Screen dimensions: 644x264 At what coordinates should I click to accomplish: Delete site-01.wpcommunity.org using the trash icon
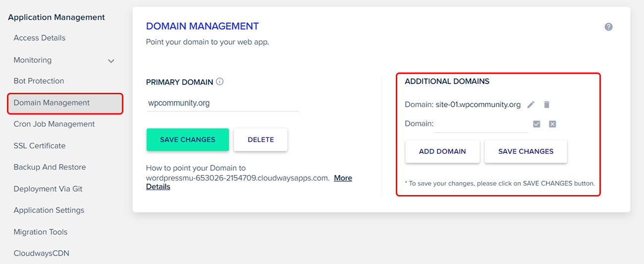click(547, 105)
